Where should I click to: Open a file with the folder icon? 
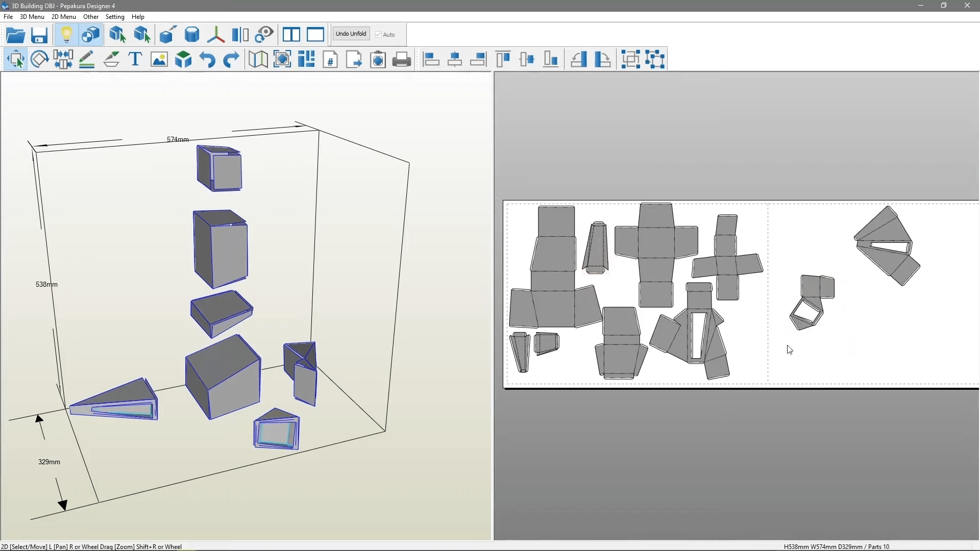[x=15, y=35]
